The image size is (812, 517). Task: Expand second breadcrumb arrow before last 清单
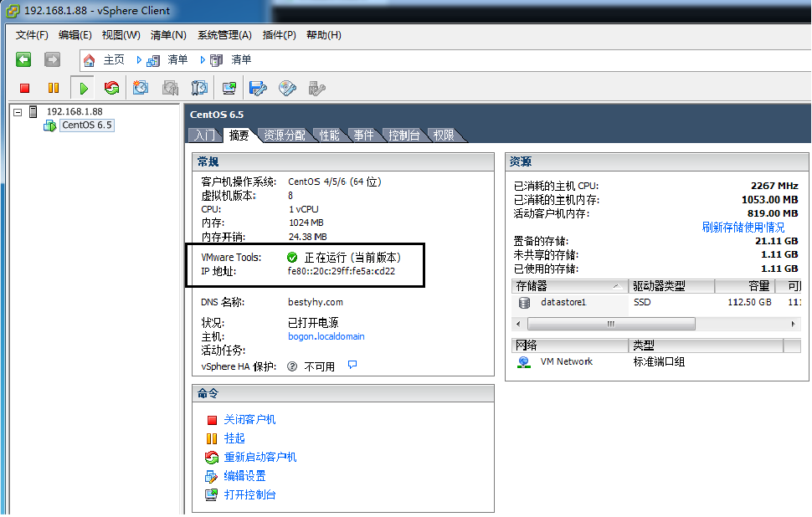tap(203, 60)
